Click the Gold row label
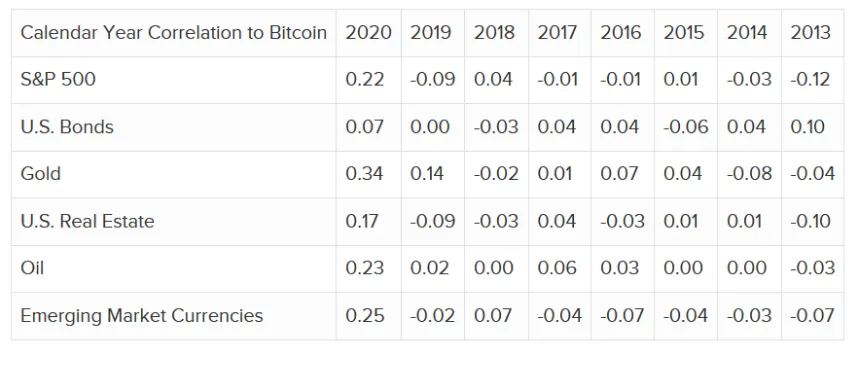 point(41,174)
